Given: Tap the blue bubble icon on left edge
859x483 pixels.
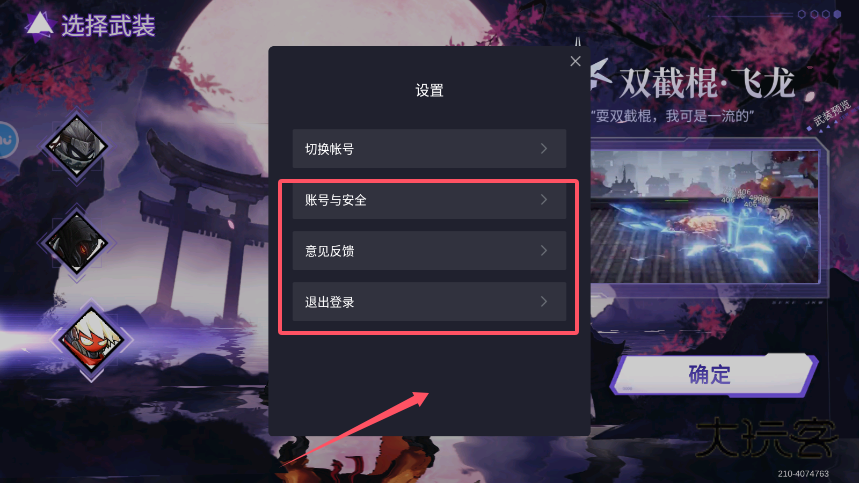Looking at the screenshot, I should 7,140.
